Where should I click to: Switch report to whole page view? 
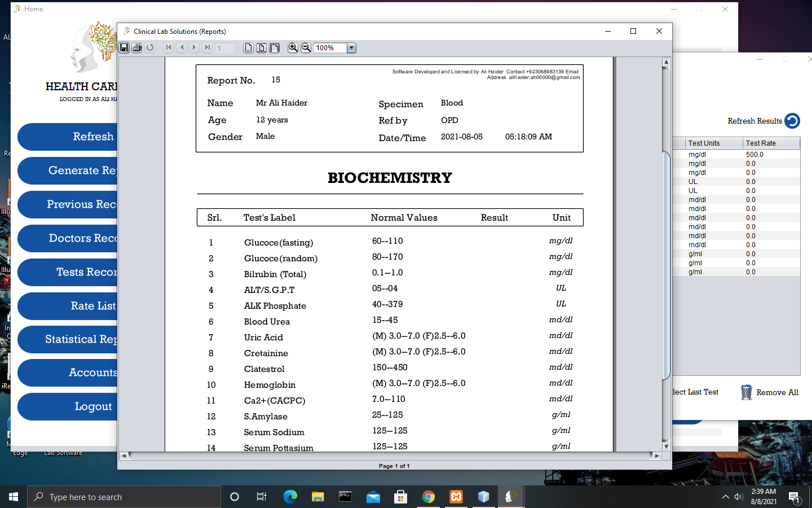tap(248, 47)
